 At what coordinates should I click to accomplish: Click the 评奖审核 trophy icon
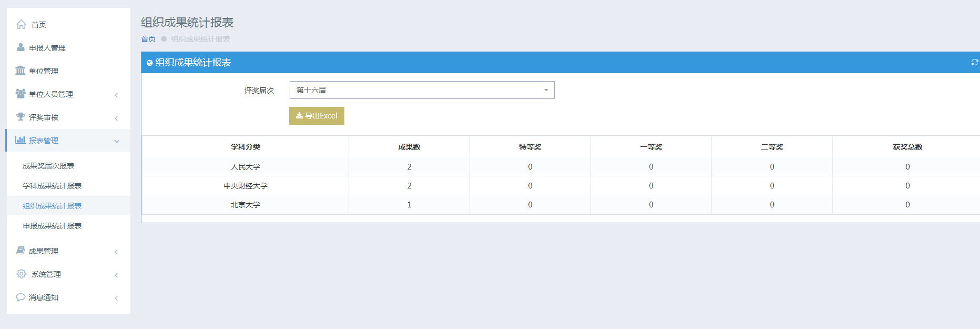point(21,117)
